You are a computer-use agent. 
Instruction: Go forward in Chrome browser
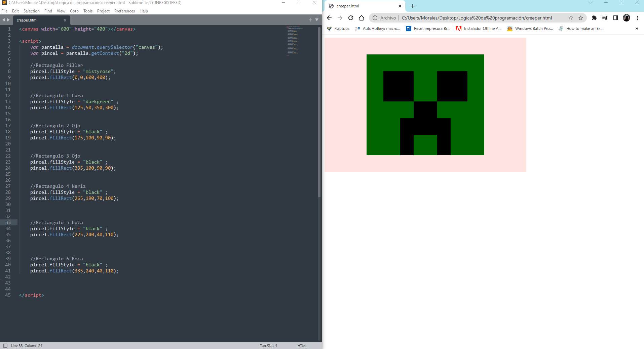point(340,18)
